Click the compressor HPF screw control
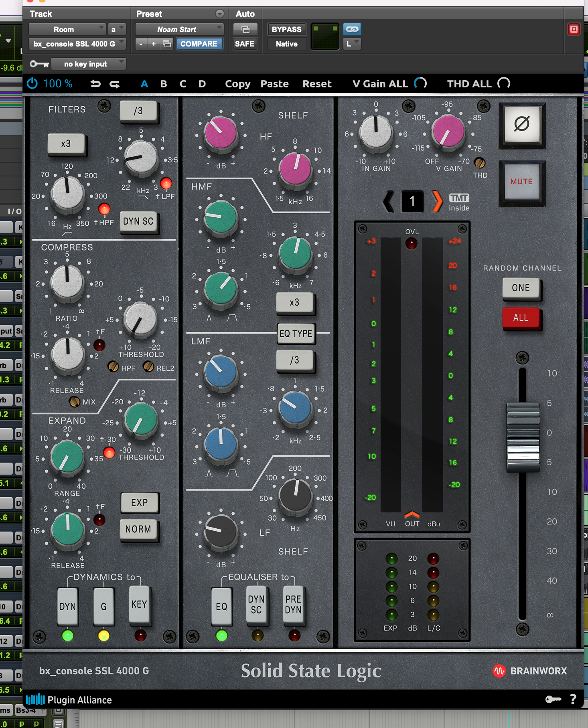 coord(113,366)
